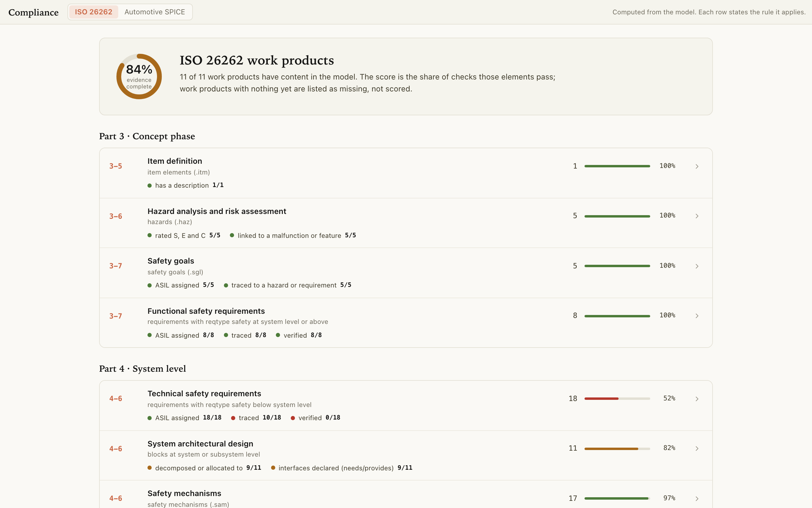Click the dot beside 'linked to a malfunction or feature'
This screenshot has height=508, width=812.
coord(232,235)
